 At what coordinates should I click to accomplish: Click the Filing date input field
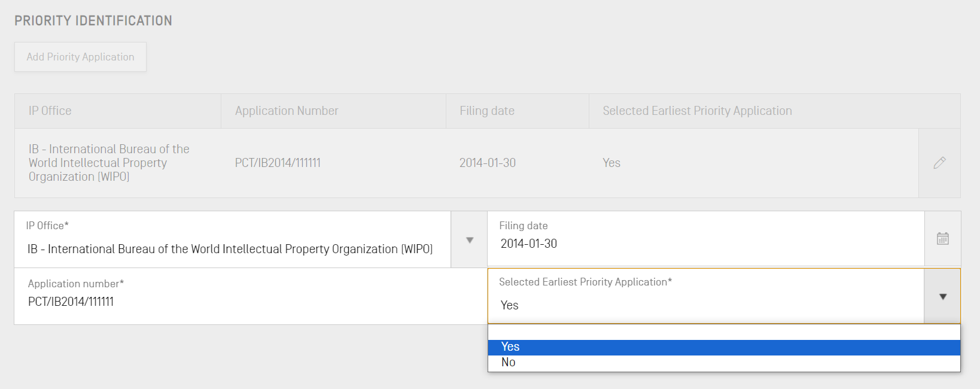point(706,244)
